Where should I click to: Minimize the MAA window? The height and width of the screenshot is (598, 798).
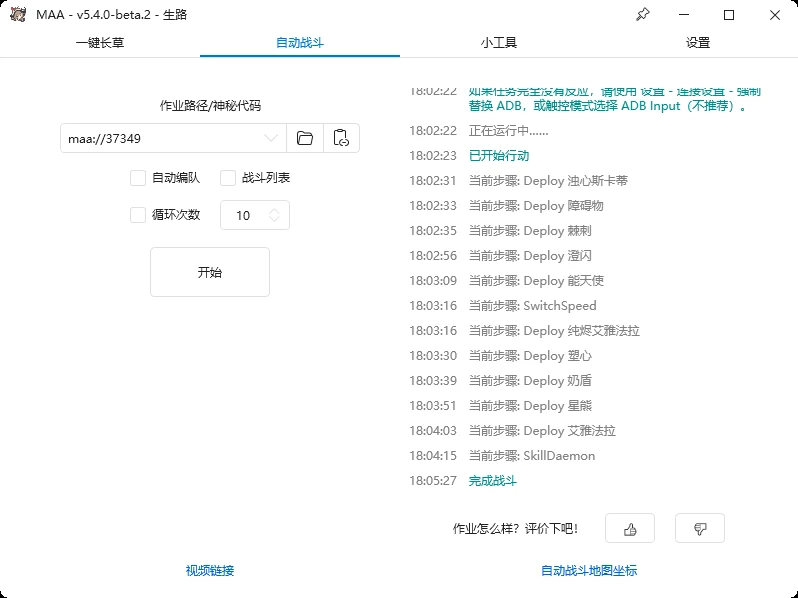tap(685, 14)
